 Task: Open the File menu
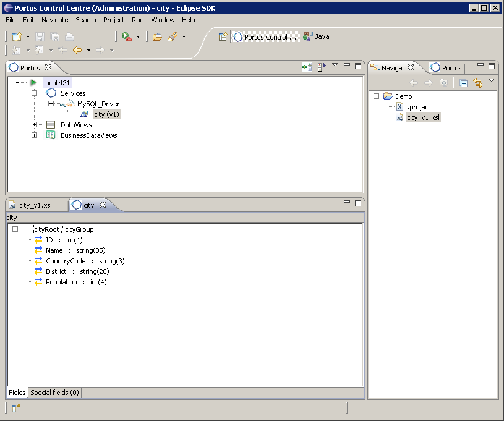(x=11, y=20)
